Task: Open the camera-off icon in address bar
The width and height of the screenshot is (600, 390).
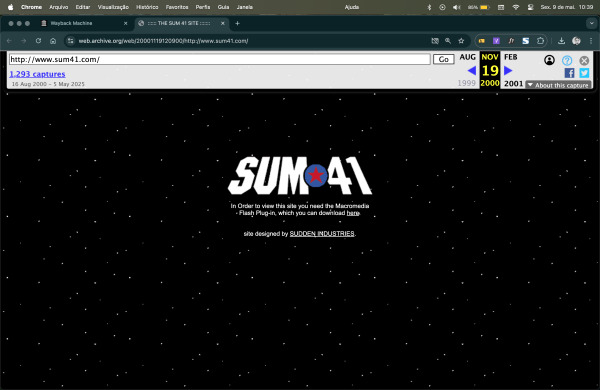Action: coord(435,41)
